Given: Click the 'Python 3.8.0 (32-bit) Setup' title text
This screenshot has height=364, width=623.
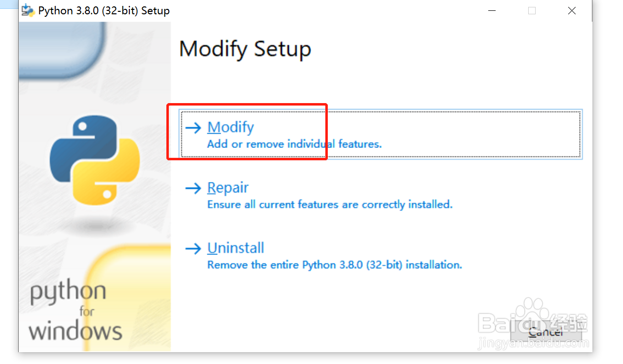Looking at the screenshot, I should (104, 10).
